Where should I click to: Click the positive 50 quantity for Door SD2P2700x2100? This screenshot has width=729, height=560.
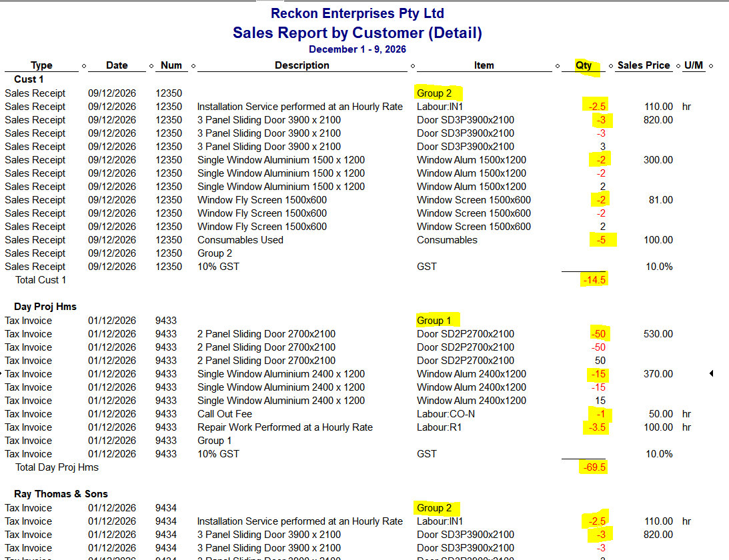[x=600, y=361]
